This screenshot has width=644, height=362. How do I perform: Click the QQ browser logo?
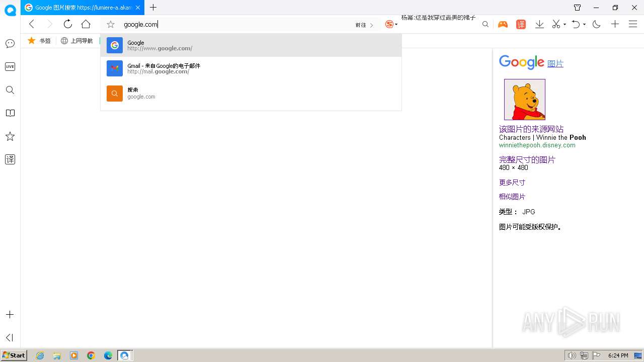tap(10, 10)
